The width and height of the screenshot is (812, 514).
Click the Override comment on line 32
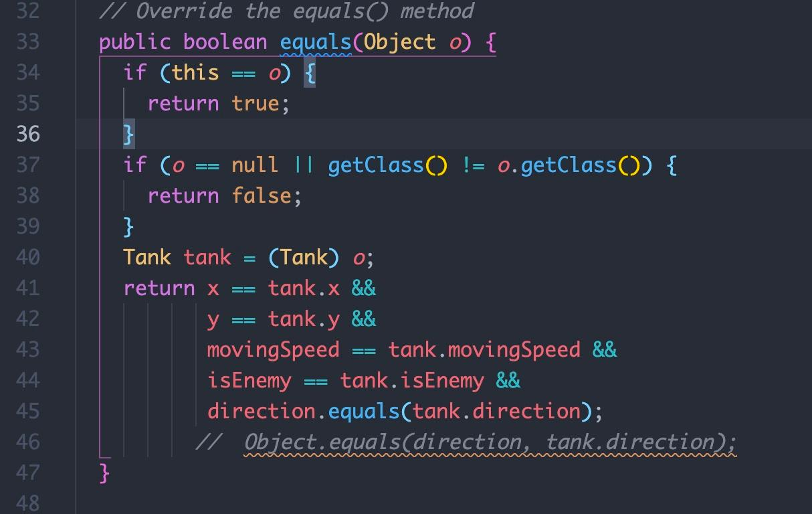pyautogui.click(x=286, y=11)
